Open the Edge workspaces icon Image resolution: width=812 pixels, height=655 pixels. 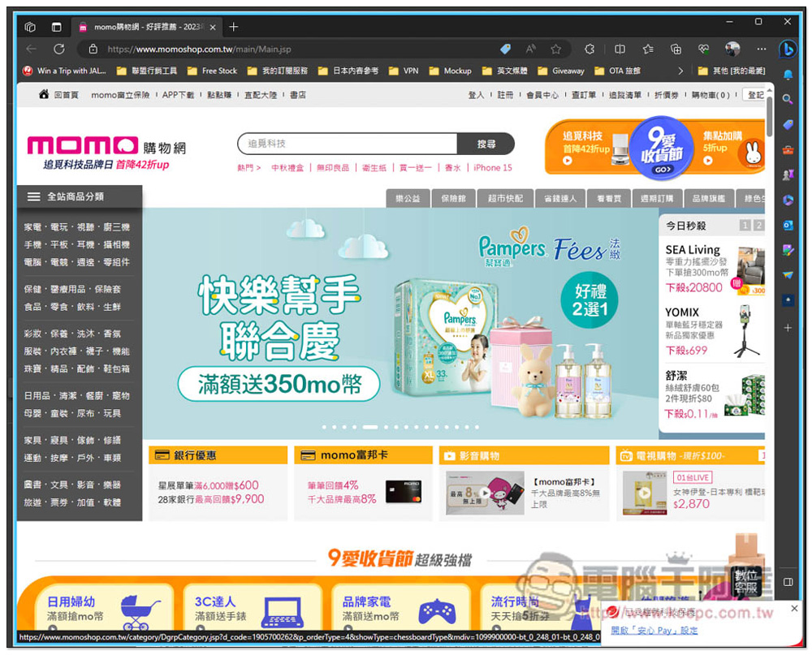pos(31,27)
